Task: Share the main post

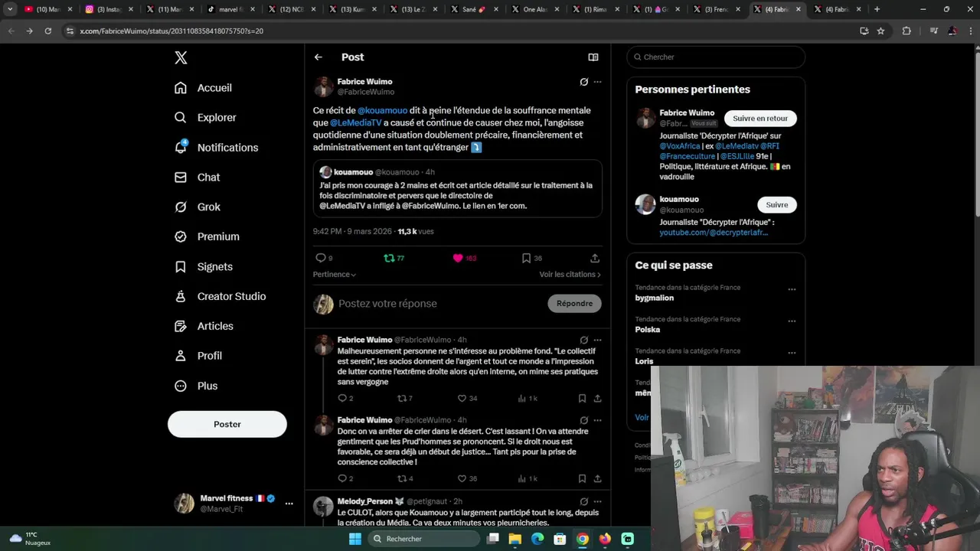Action: (595, 259)
